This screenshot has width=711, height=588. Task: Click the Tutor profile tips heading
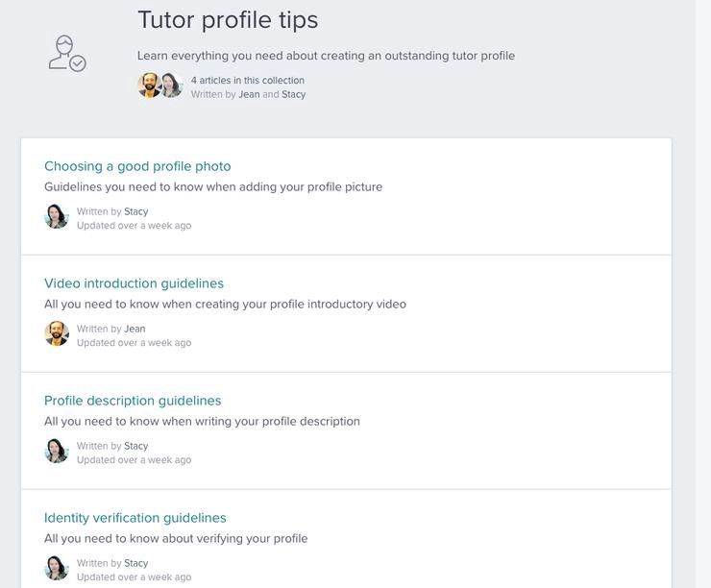tap(228, 20)
